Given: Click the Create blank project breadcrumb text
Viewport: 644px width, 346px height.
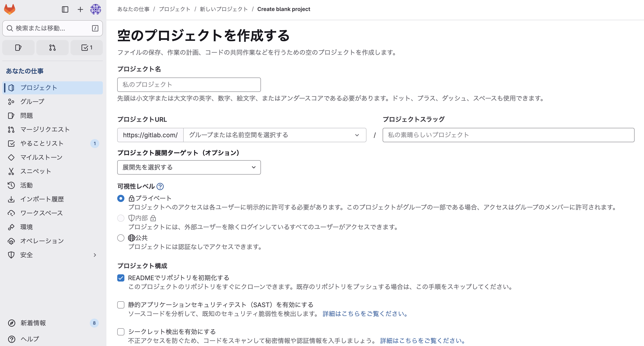Looking at the screenshot, I should point(284,9).
